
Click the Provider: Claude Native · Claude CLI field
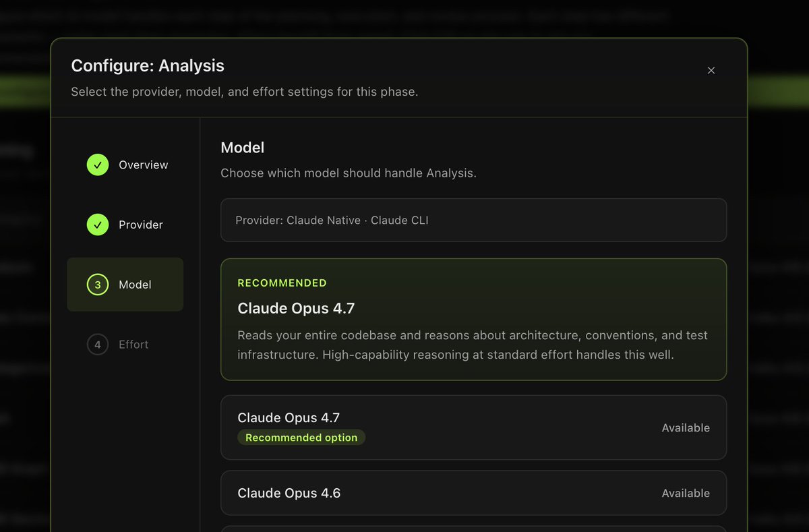pos(473,220)
